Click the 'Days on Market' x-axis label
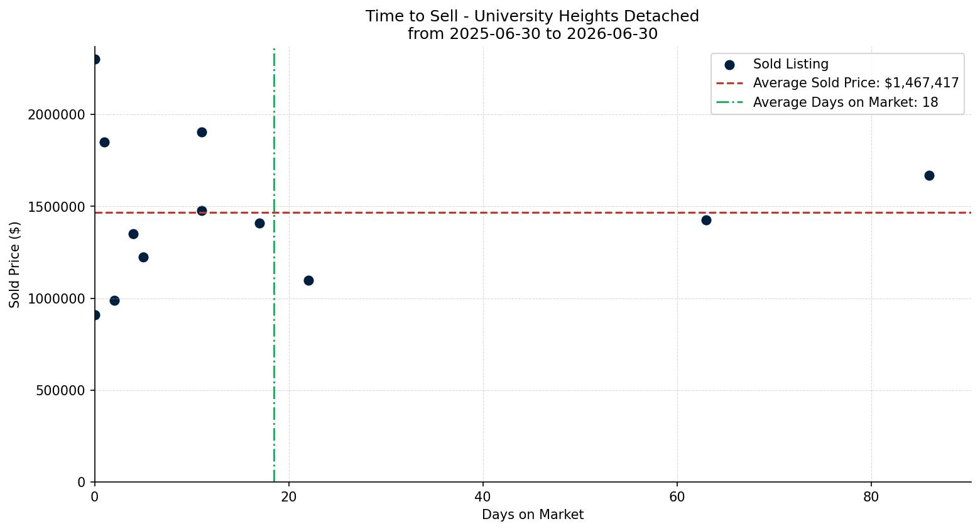The width and height of the screenshot is (980, 531). tap(533, 515)
